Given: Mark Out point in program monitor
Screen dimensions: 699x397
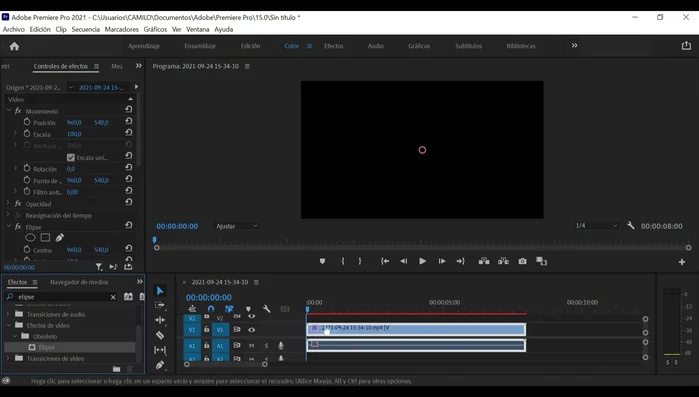Looking at the screenshot, I should (x=360, y=261).
